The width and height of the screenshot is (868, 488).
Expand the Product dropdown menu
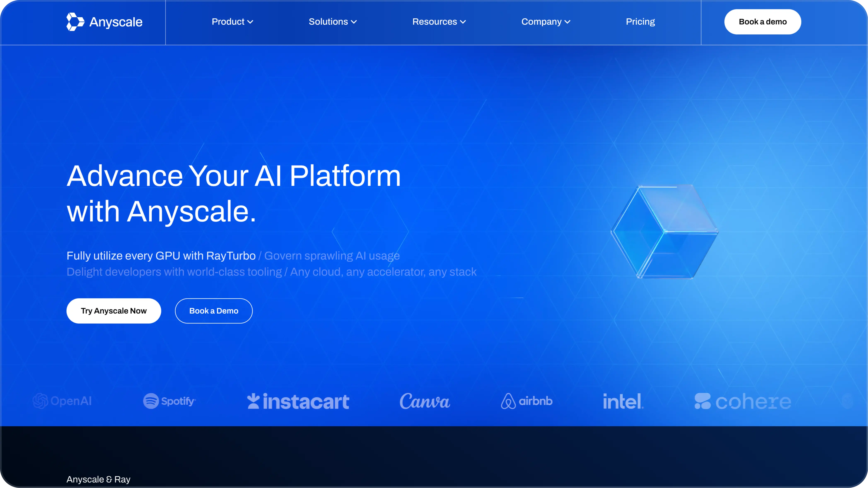coord(232,22)
